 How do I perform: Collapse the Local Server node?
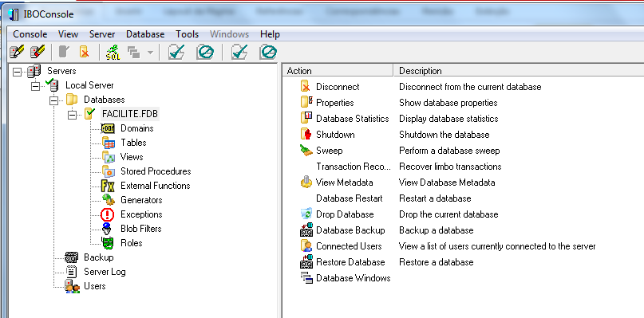(36, 86)
